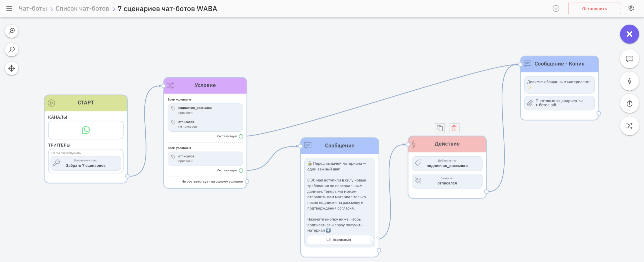Open the 7+готовых+сценариев PDF attachment
The image size is (644, 262).
[x=559, y=103]
